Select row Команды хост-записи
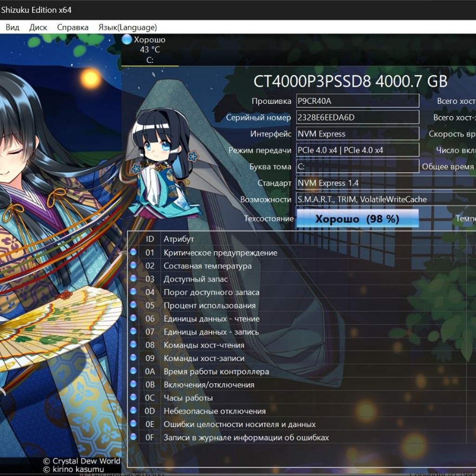Image resolution: width=476 pixels, height=476 pixels. coord(302,358)
